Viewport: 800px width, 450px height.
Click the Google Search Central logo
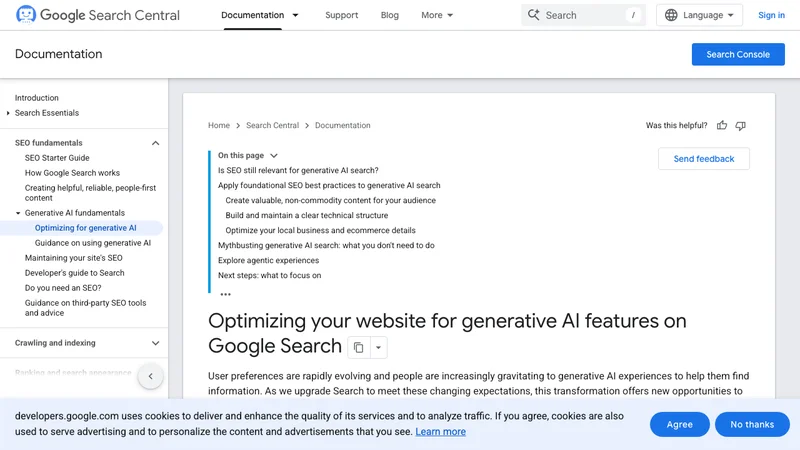click(97, 15)
